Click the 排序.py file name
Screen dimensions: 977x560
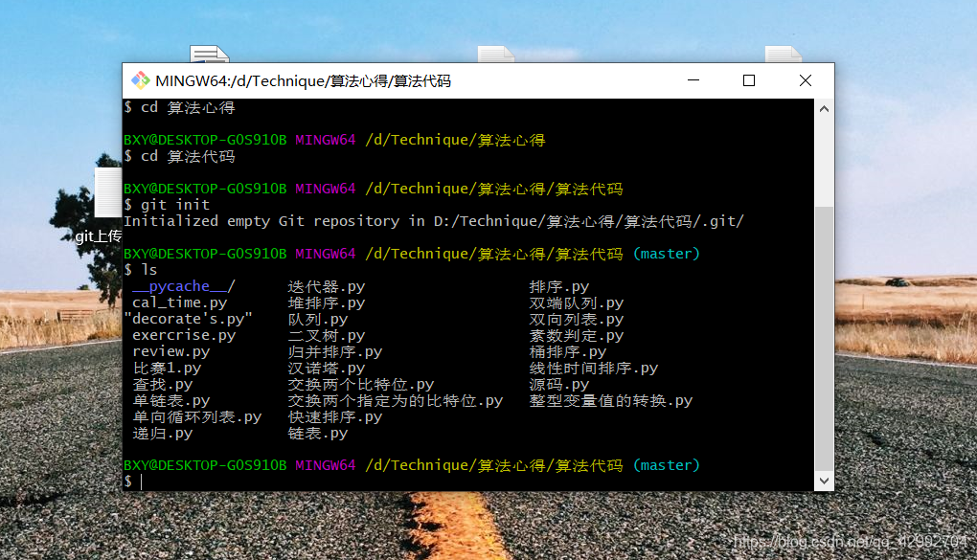tap(559, 286)
